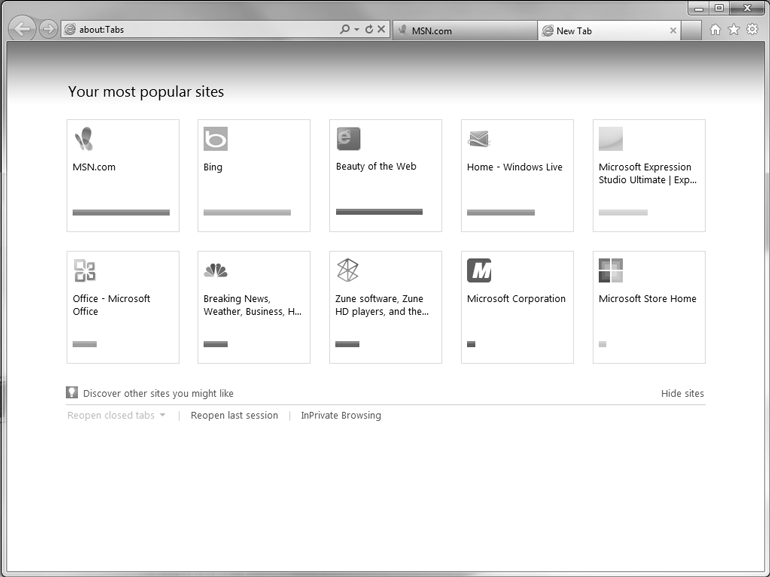The height and width of the screenshot is (577, 770).
Task: Click the Stop loading X icon
Action: [x=381, y=30]
